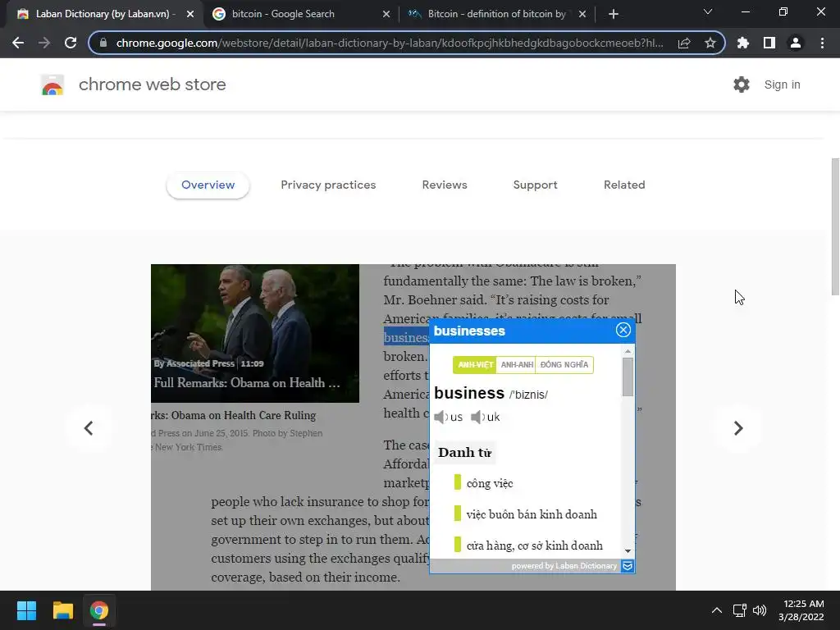840x630 pixels.
Task: Select the ANH-ANH dictionary mode
Action: [517, 365]
